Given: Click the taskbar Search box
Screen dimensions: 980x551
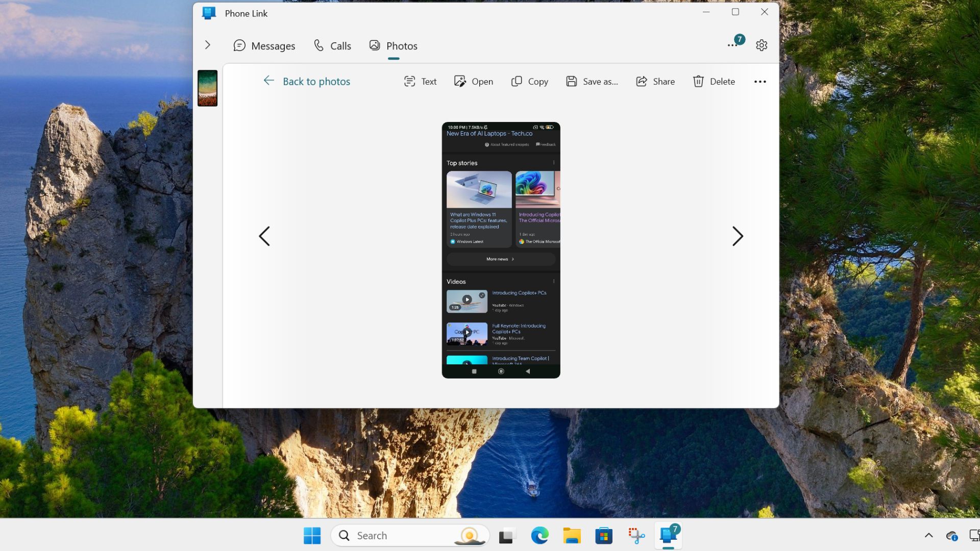Looking at the screenshot, I should 410,536.
